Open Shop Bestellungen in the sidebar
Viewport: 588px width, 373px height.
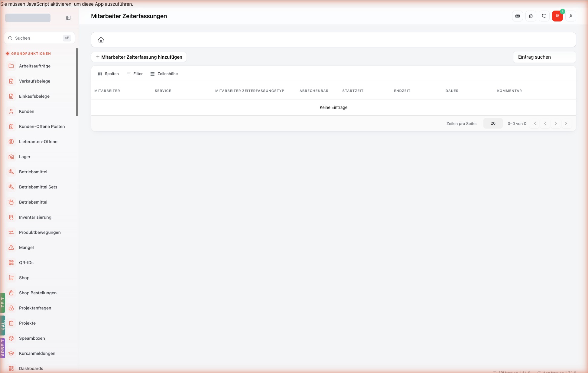click(40, 293)
